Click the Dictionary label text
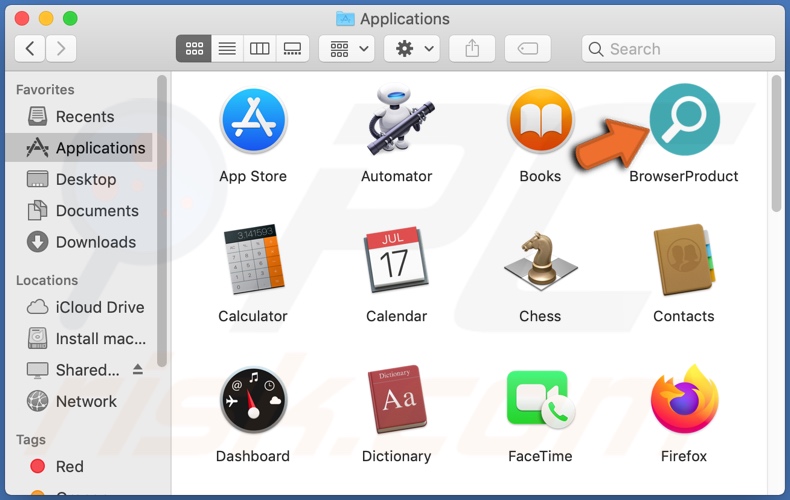The image size is (790, 500). click(397, 456)
